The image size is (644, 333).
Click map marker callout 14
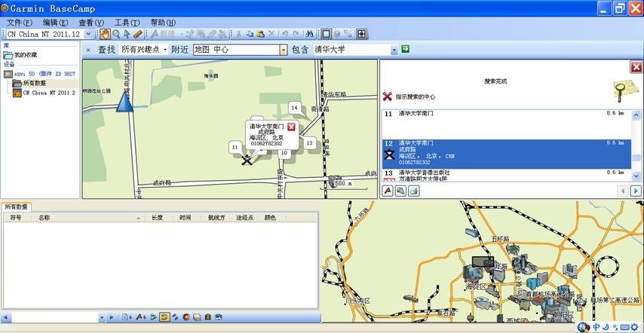point(295,108)
